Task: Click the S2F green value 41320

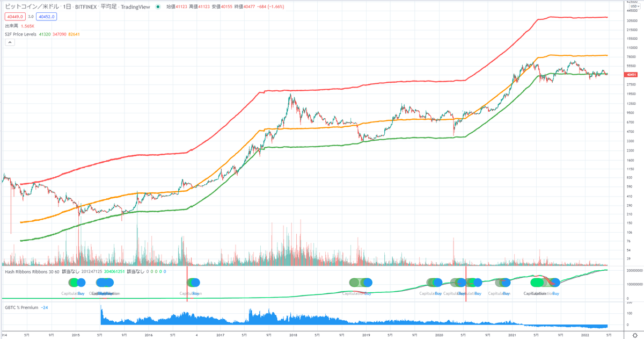Action: point(45,34)
